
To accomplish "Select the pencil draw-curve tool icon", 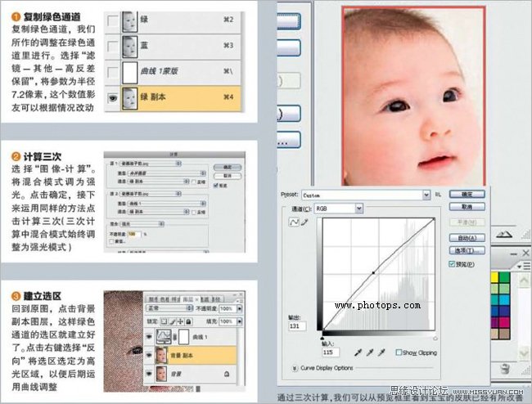I will click(304, 222).
